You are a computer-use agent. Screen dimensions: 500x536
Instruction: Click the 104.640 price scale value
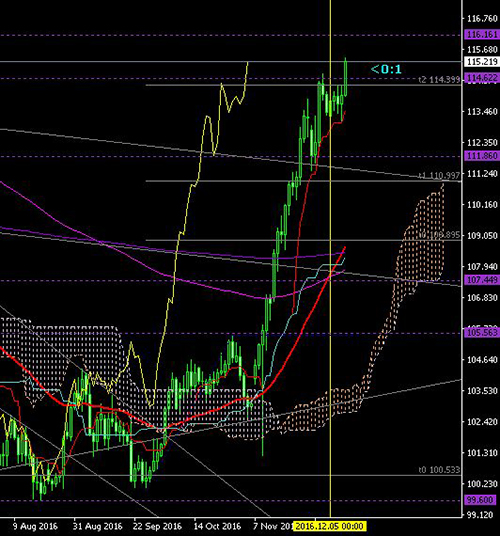(x=482, y=360)
